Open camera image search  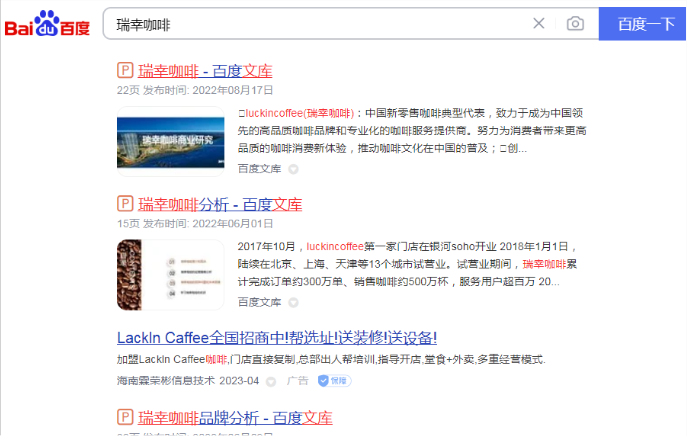pos(575,24)
